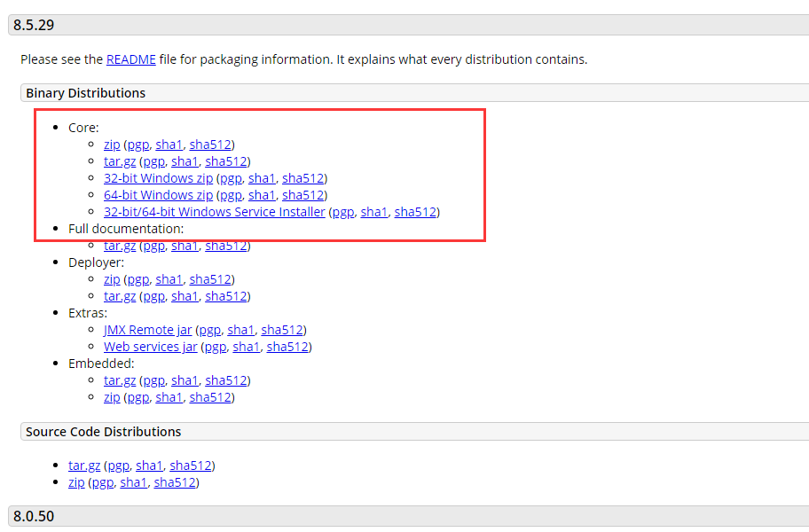Download the Embedded zip package
809x532 pixels.
click(112, 397)
